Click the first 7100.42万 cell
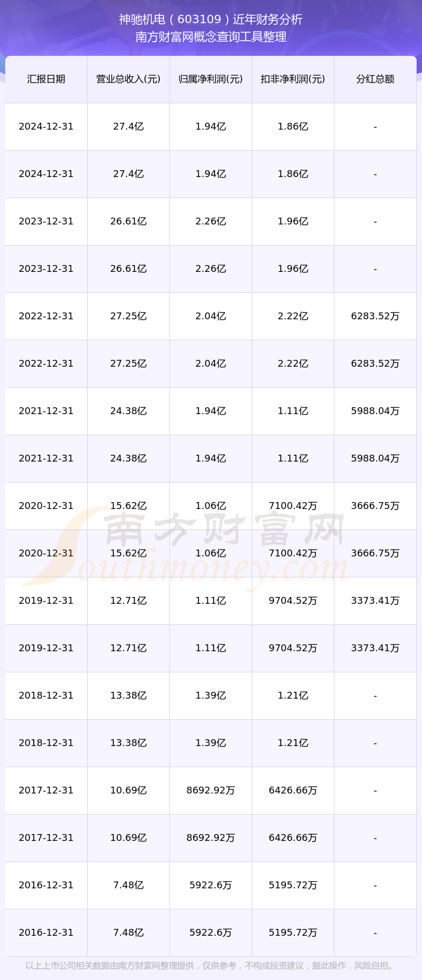The height and width of the screenshot is (980, 422). (x=293, y=506)
